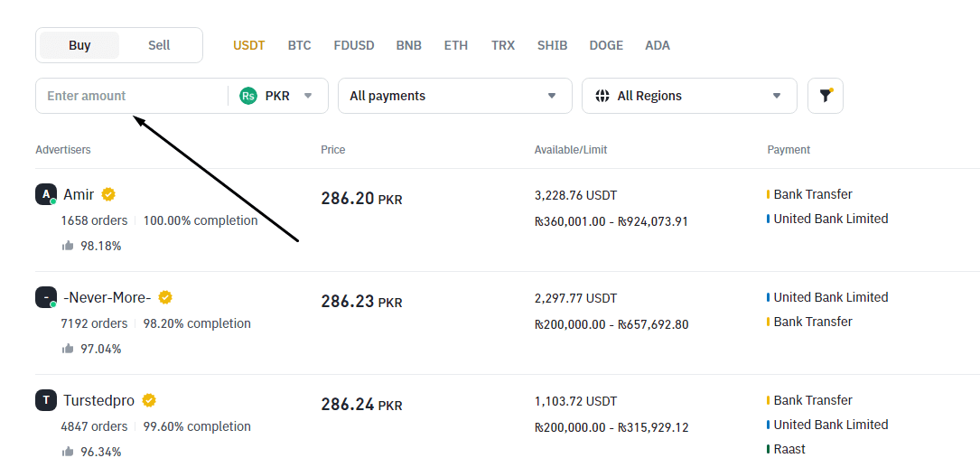Open the PKR currency dropdown

point(278,96)
